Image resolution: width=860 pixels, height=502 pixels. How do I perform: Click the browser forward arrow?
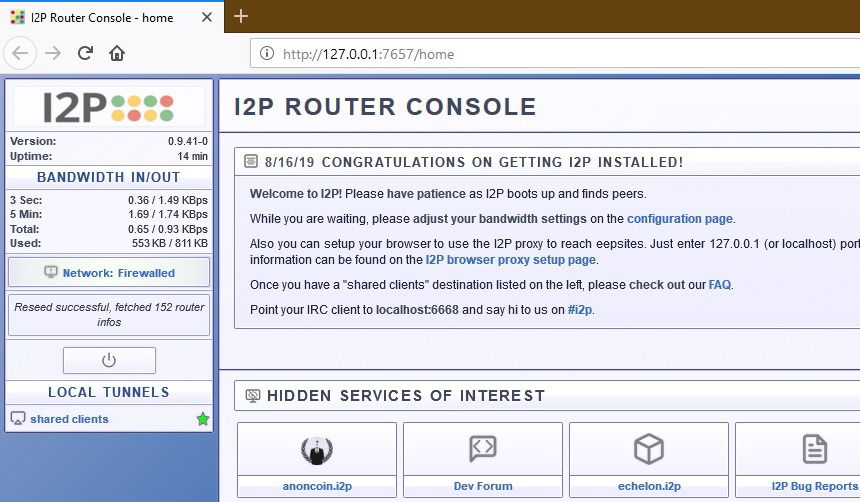(53, 53)
